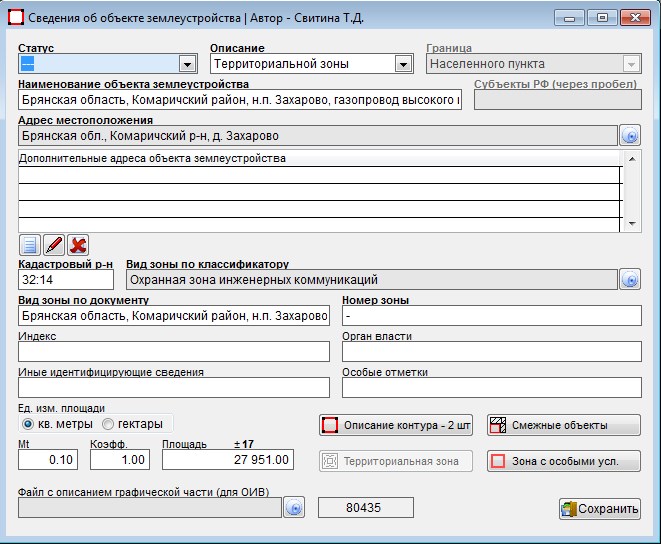Viewport: 661px width, 544px height.
Task: Open the Граница dropdown arrow
Action: [x=631, y=64]
